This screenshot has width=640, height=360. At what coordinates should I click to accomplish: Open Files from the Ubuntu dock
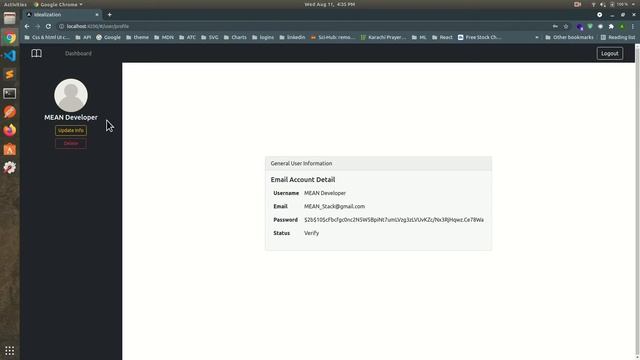tap(10, 18)
